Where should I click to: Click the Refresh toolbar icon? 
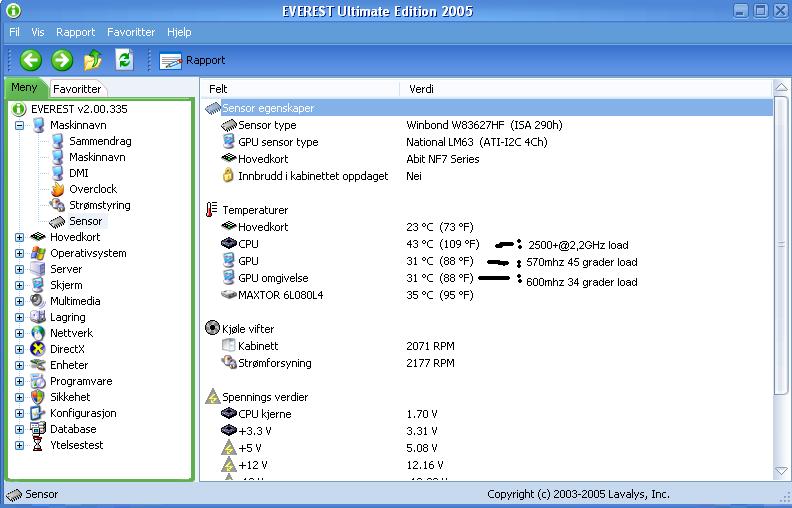click(124, 60)
